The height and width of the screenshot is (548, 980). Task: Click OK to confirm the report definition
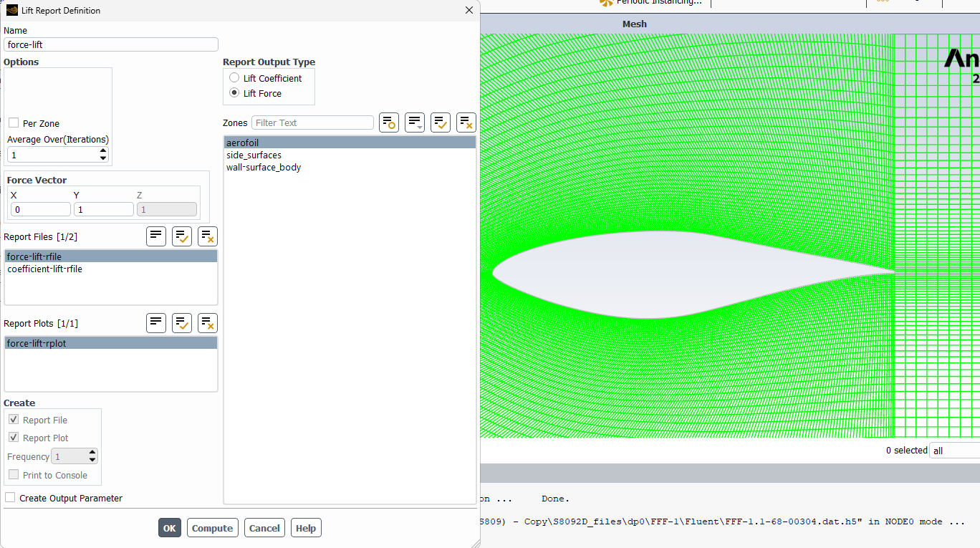pyautogui.click(x=169, y=528)
